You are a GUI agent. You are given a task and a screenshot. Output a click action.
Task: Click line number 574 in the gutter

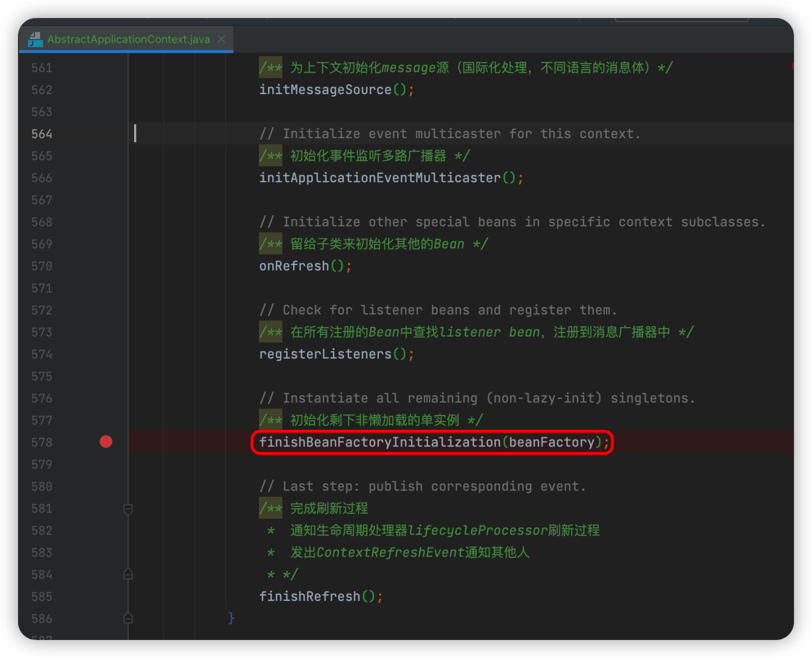click(x=42, y=354)
